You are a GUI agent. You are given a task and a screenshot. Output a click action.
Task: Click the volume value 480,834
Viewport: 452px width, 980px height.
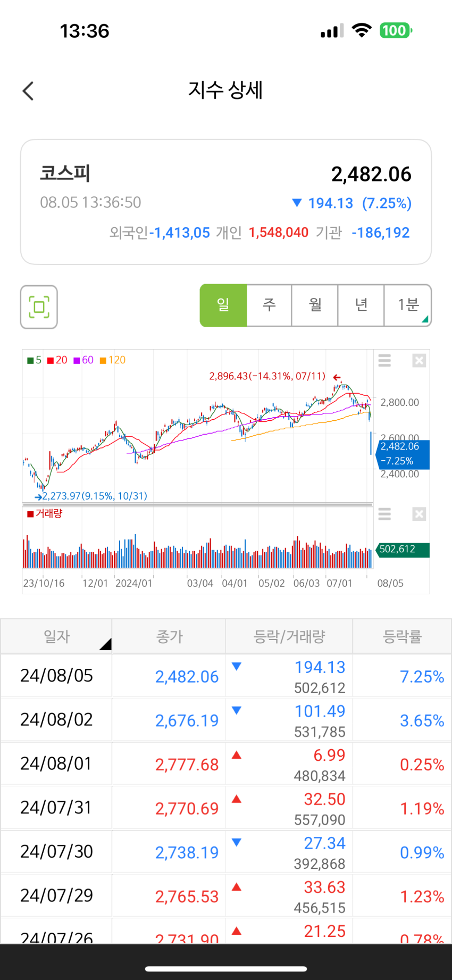pyautogui.click(x=320, y=776)
